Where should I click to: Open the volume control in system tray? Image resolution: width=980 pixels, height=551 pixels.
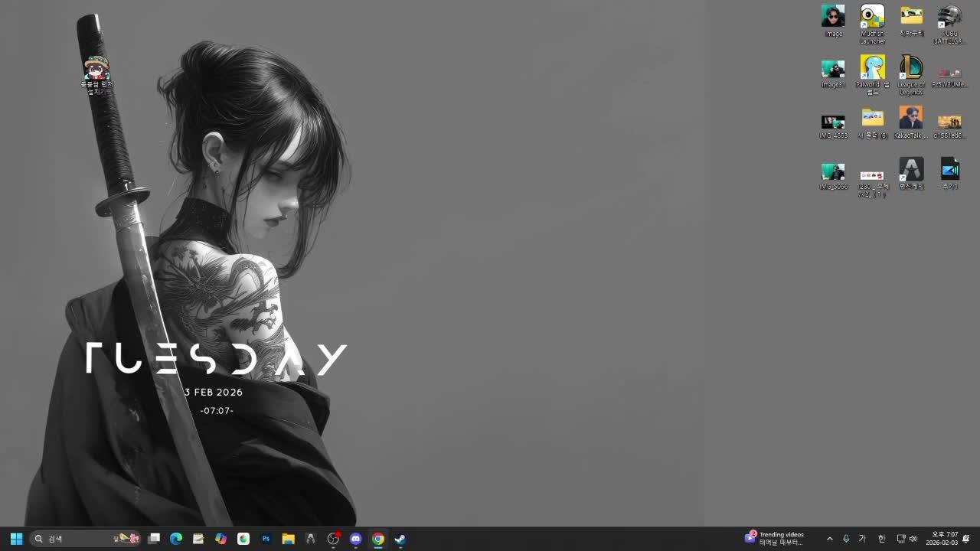tap(913, 539)
